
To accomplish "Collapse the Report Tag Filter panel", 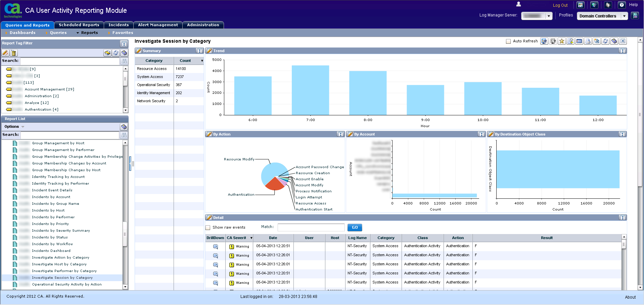I will click(x=124, y=44).
